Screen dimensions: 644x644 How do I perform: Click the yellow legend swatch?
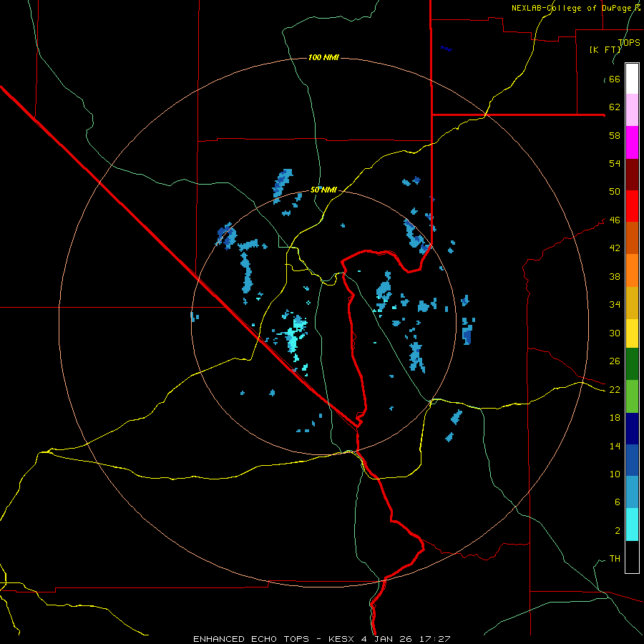(x=632, y=333)
